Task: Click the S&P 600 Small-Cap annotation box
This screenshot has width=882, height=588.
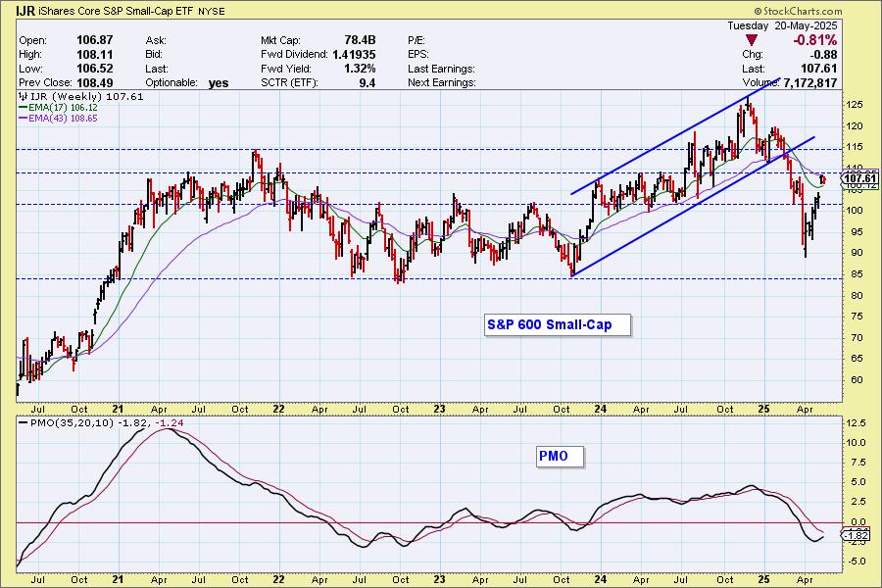Action: click(558, 325)
